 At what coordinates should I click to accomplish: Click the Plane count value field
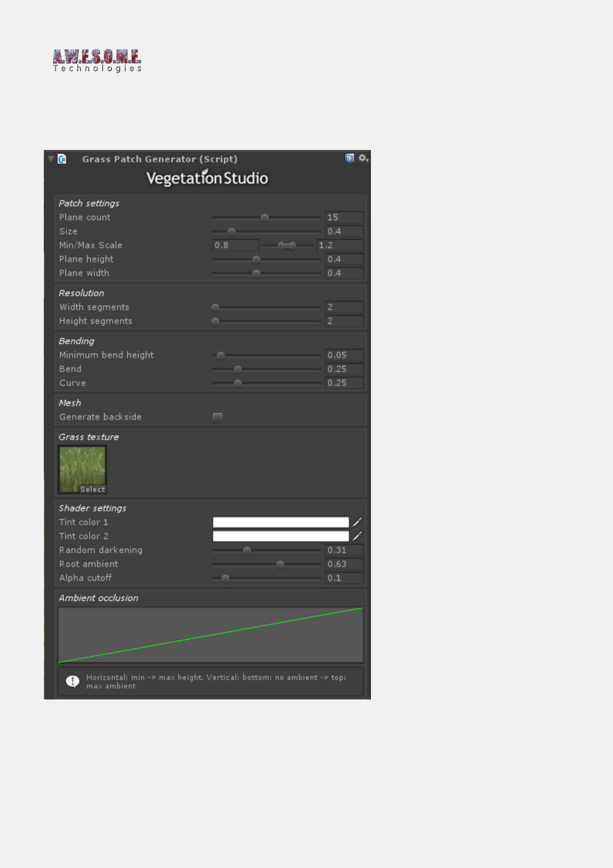click(x=344, y=218)
